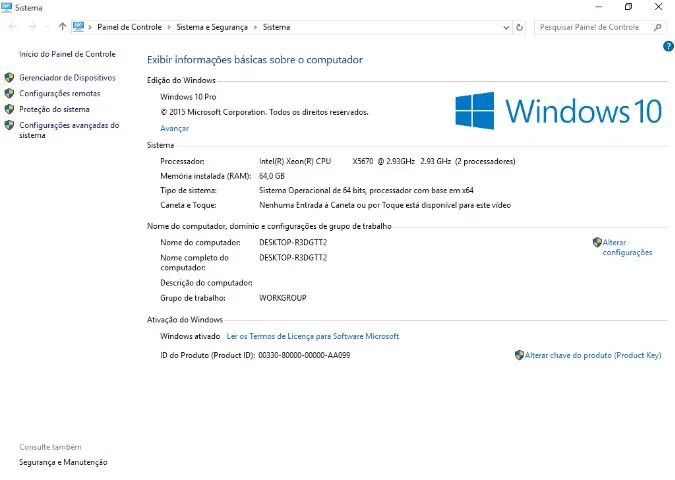Click the heading Exibir informações básicas

click(x=255, y=60)
